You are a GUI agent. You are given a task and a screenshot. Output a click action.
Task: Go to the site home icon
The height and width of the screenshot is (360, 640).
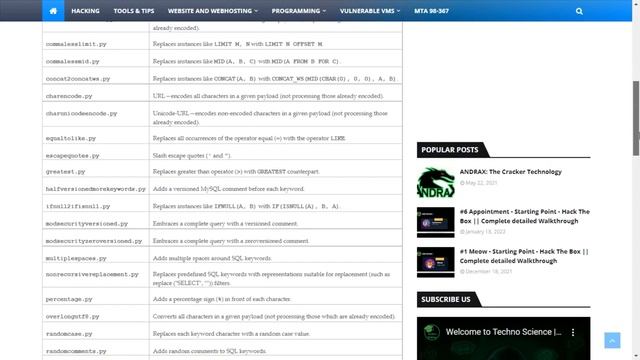(x=53, y=11)
